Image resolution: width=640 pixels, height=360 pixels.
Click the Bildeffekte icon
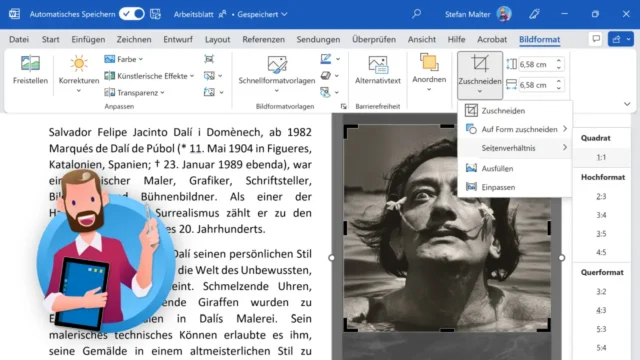point(326,76)
